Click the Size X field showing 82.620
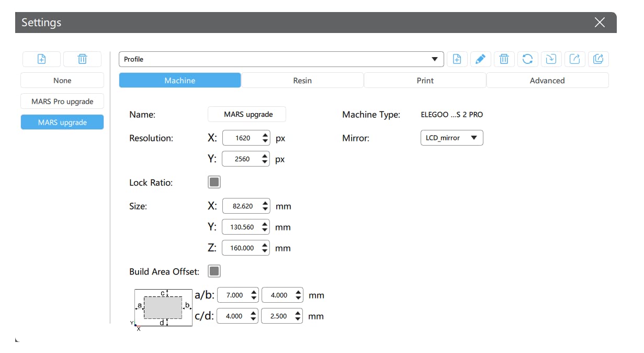 pos(246,206)
